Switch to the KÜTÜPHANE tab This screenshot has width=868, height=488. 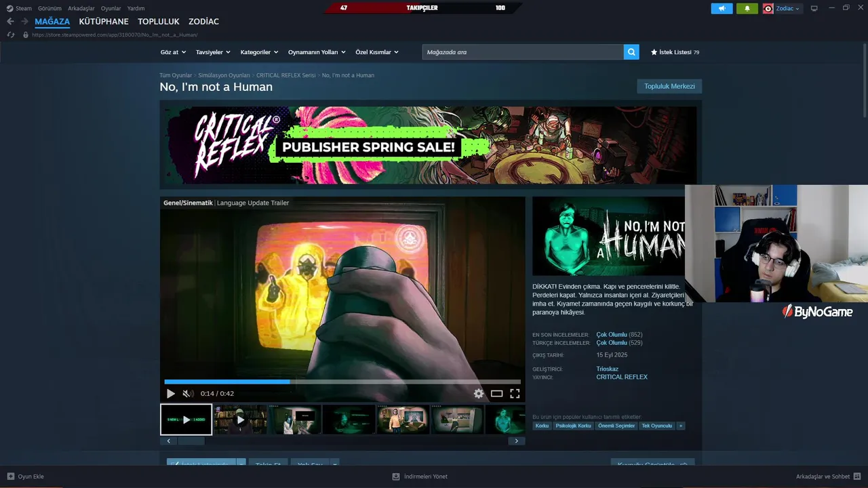click(x=104, y=22)
